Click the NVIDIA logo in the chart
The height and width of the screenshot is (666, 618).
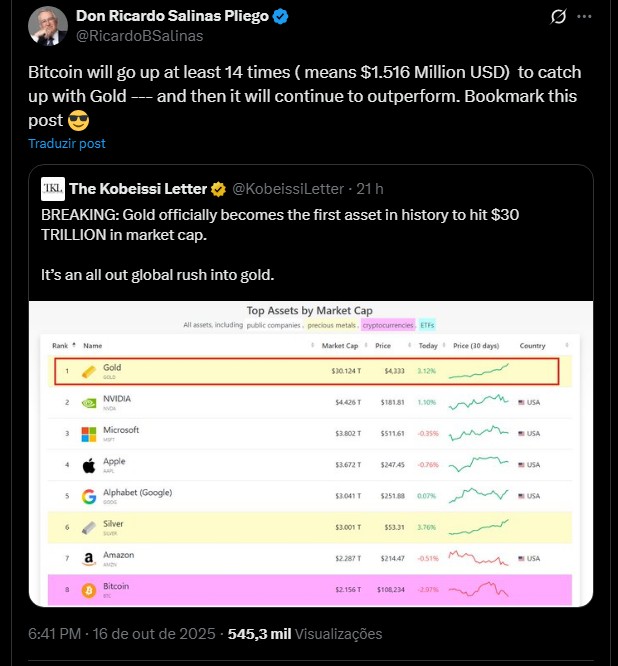[88, 403]
